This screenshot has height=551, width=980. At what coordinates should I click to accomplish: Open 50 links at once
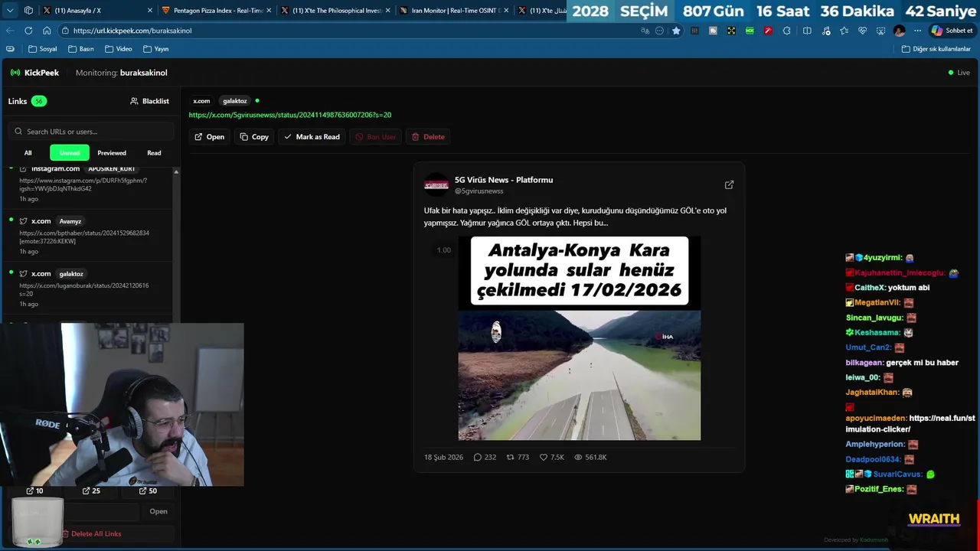coord(148,491)
